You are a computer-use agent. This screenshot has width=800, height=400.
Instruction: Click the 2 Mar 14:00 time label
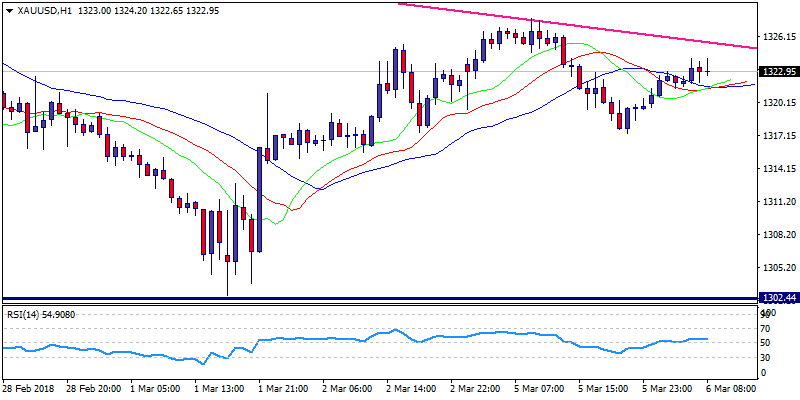click(410, 386)
